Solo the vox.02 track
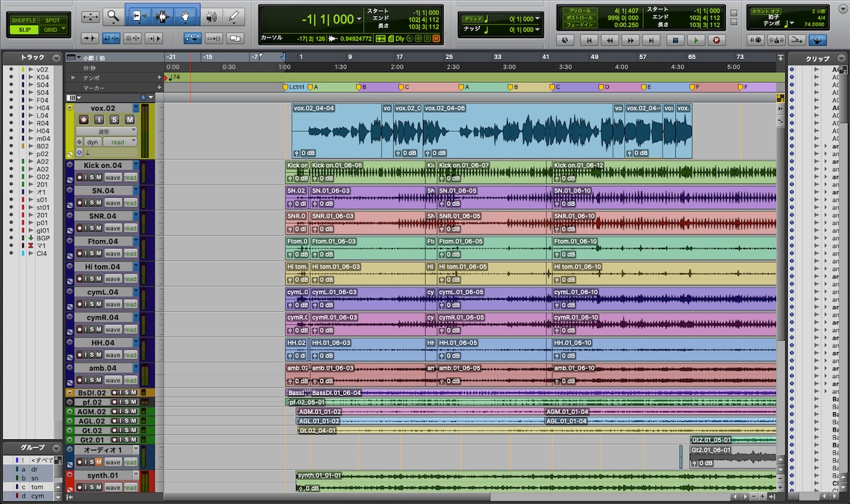 (x=114, y=120)
